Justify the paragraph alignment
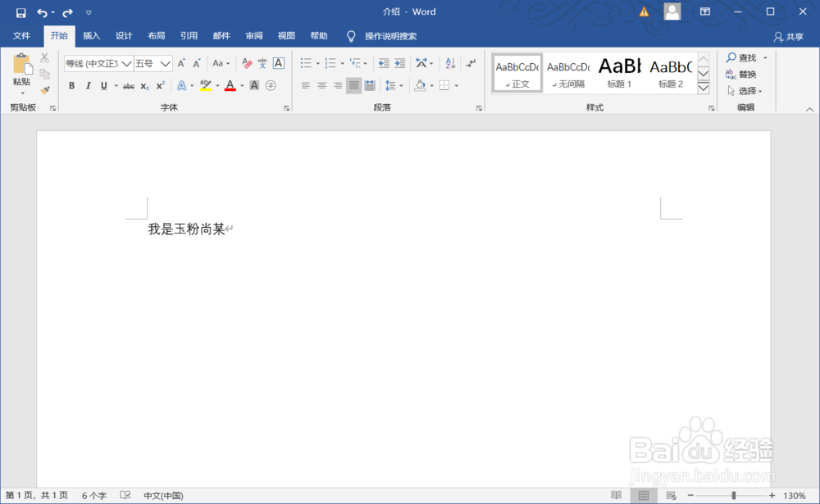 353,85
